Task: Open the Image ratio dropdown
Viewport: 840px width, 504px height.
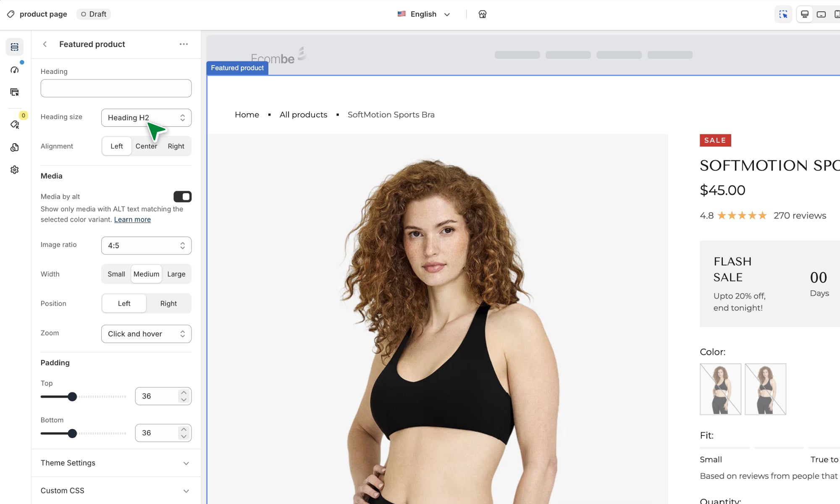Action: (146, 245)
